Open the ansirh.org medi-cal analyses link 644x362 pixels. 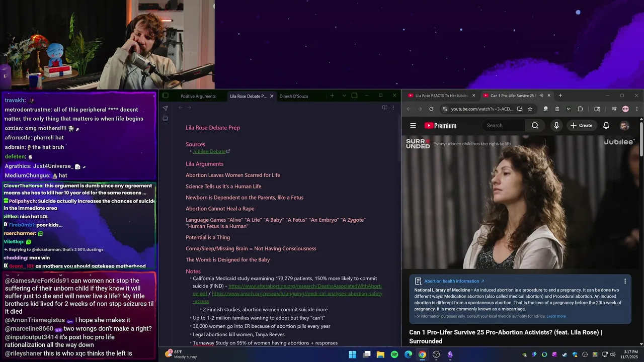(x=297, y=294)
